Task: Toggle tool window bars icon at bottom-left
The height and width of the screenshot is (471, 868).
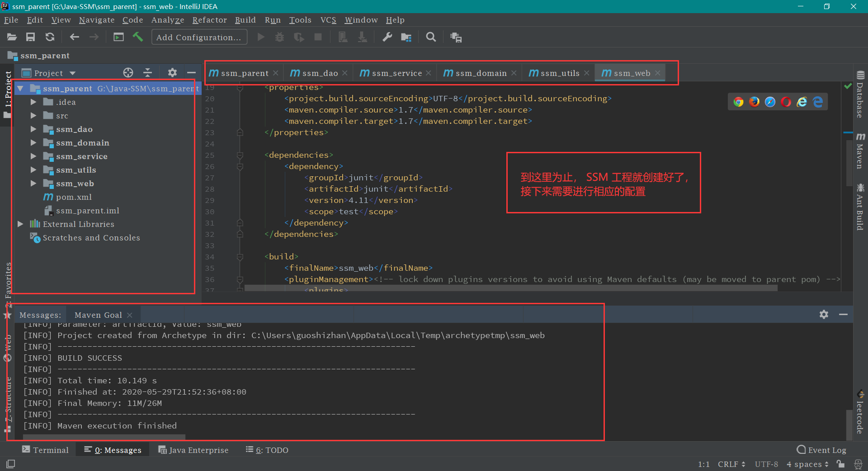Action: point(11,464)
